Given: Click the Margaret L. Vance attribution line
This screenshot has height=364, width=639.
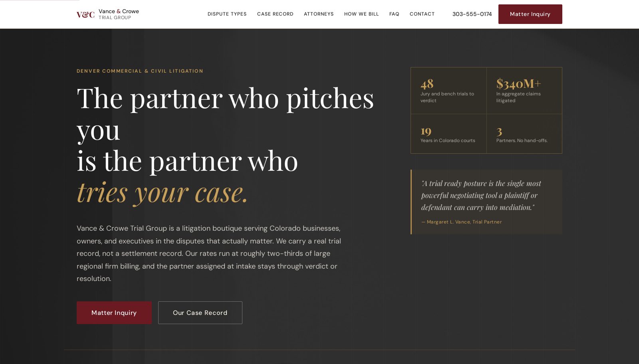Looking at the screenshot, I should 462,222.
